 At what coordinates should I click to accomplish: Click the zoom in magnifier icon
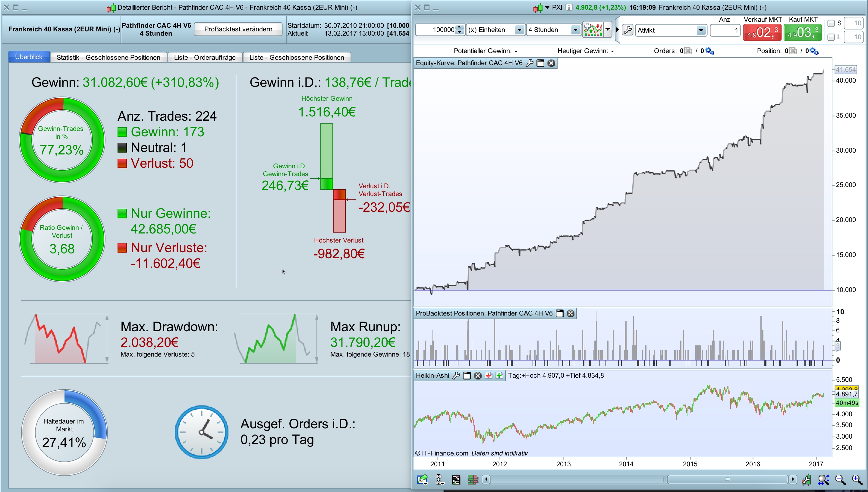(857, 480)
